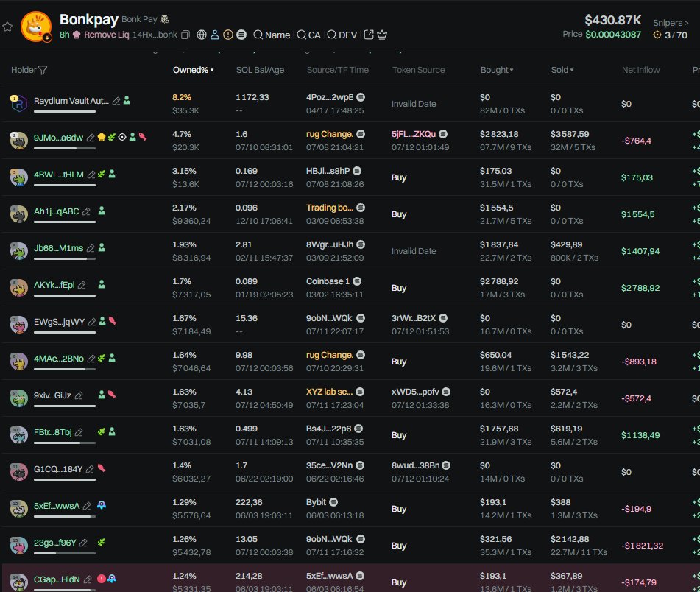Sort by Bought column
This screenshot has height=592, width=700.
pos(497,70)
